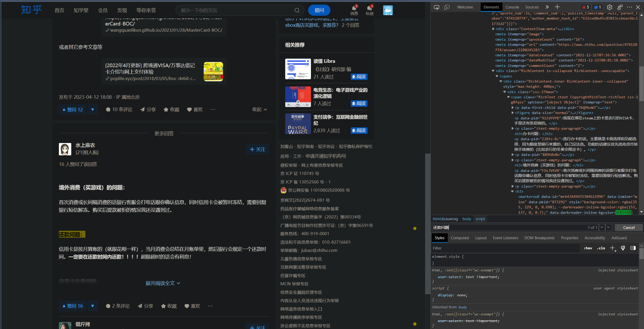Switch to Sources tab
The height and width of the screenshot is (329, 644).
pyautogui.click(x=532, y=7)
